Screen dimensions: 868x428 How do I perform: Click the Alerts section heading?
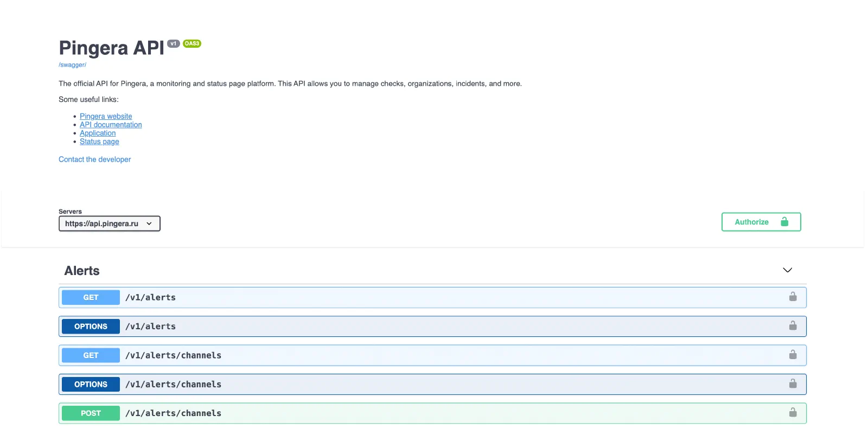[82, 271]
